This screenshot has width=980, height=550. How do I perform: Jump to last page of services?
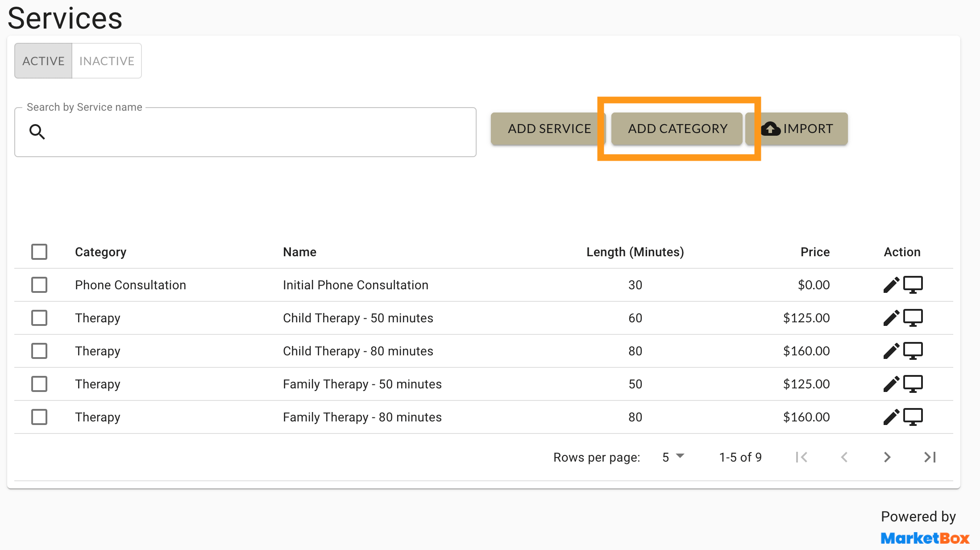930,457
